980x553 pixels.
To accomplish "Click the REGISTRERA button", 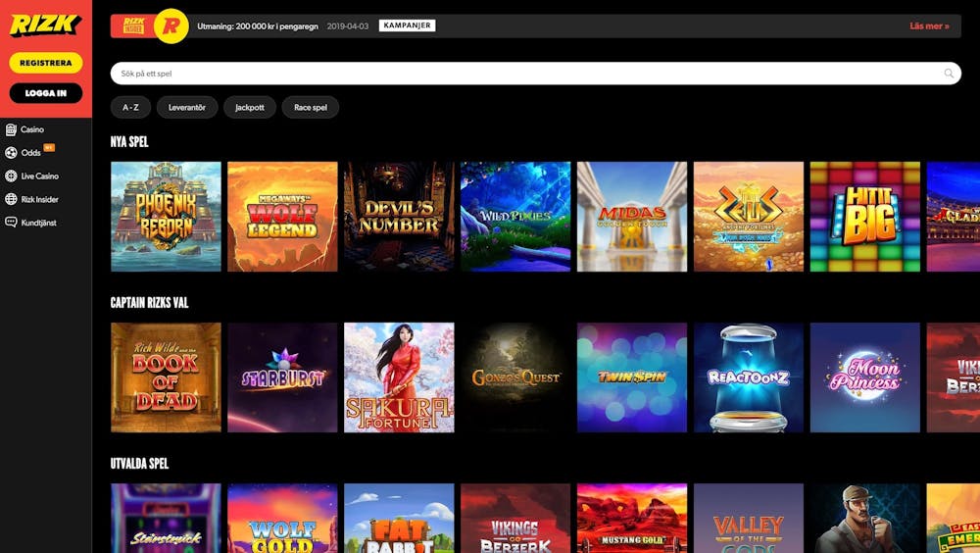I will tap(46, 63).
